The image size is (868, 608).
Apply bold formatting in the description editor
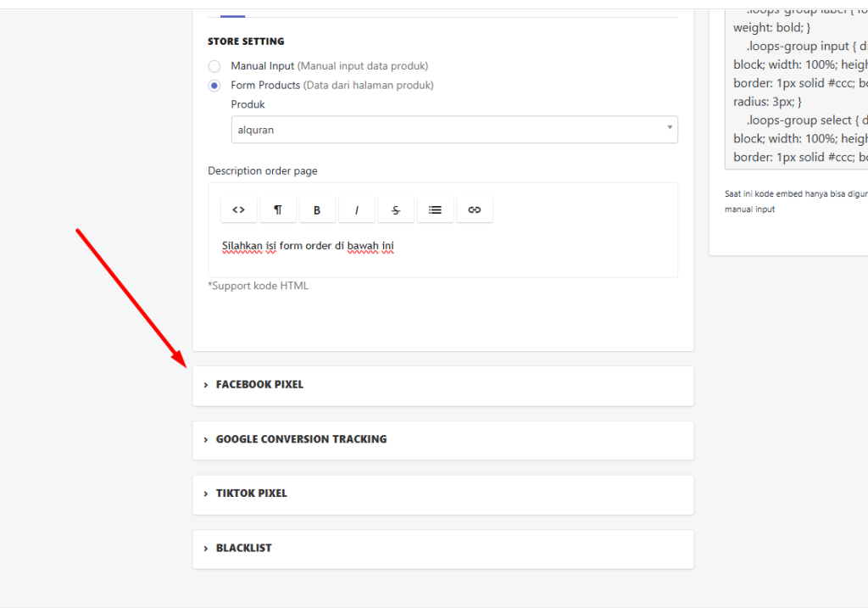click(317, 210)
